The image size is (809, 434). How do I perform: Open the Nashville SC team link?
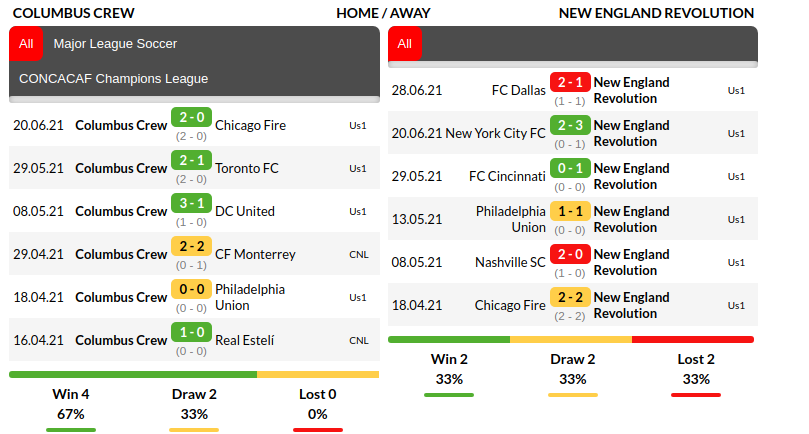pyautogui.click(x=510, y=262)
